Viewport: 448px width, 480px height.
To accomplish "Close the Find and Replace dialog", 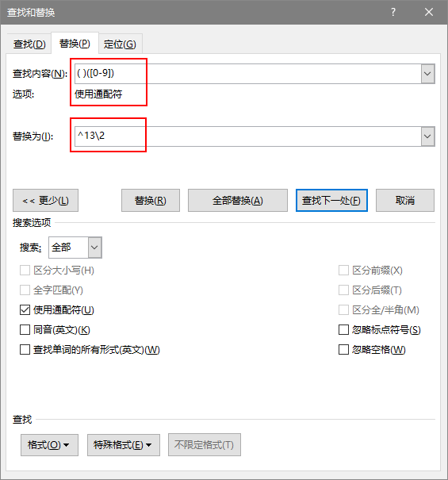I will 429,12.
